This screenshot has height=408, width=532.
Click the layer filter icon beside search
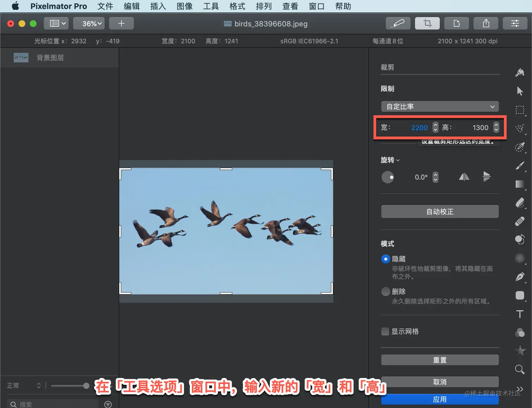[x=108, y=404]
